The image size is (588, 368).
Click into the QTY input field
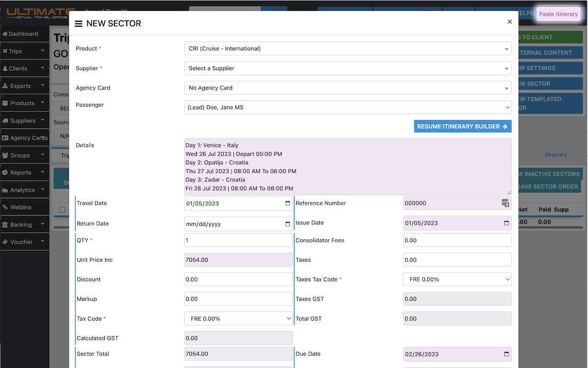[x=238, y=241]
